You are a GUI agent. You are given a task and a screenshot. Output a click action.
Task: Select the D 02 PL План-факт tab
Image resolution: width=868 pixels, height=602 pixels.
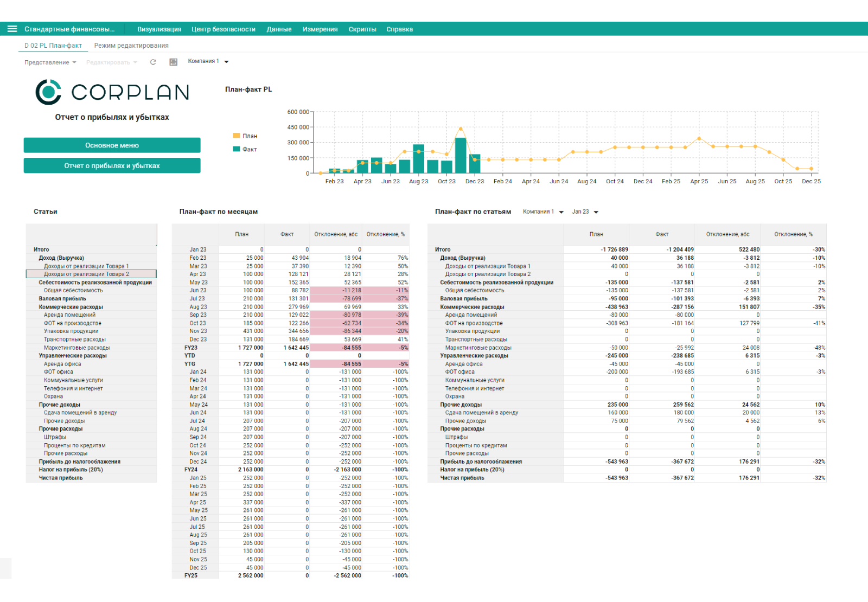53,46
